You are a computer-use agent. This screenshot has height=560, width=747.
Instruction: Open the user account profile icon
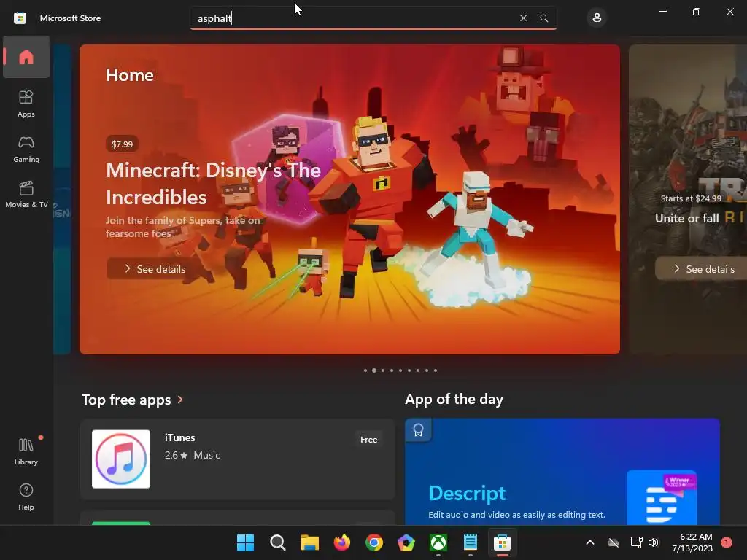(x=597, y=18)
